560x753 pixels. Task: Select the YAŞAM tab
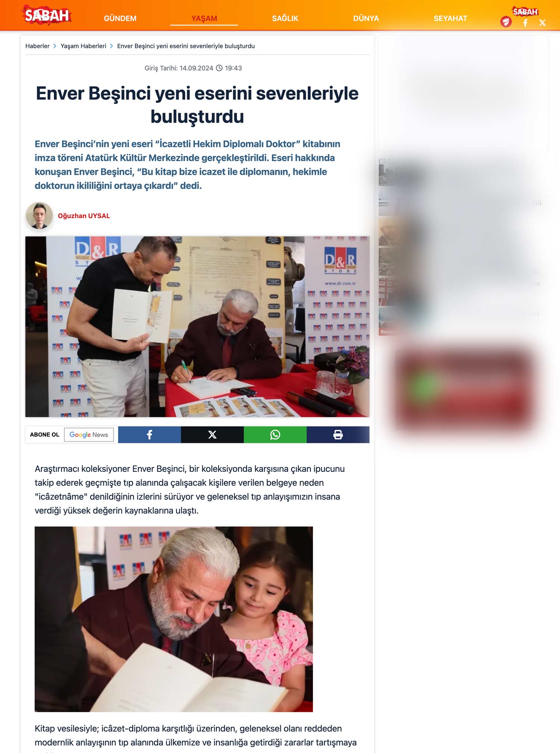coord(204,18)
